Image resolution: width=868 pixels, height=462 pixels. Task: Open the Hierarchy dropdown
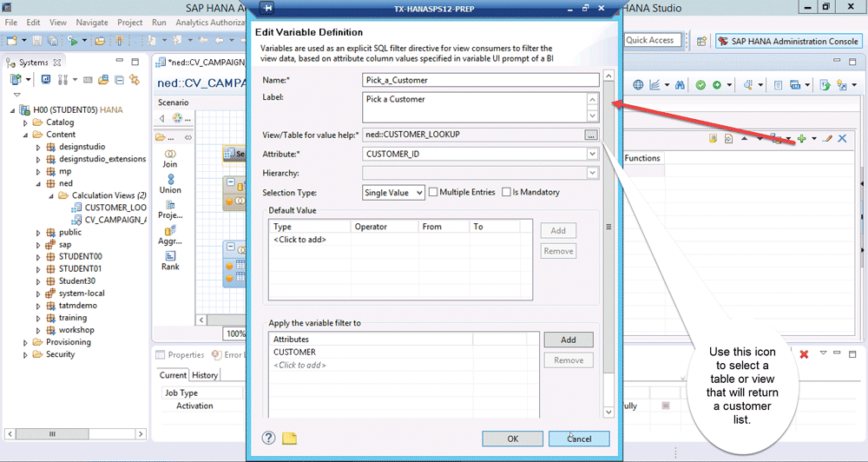(592, 173)
